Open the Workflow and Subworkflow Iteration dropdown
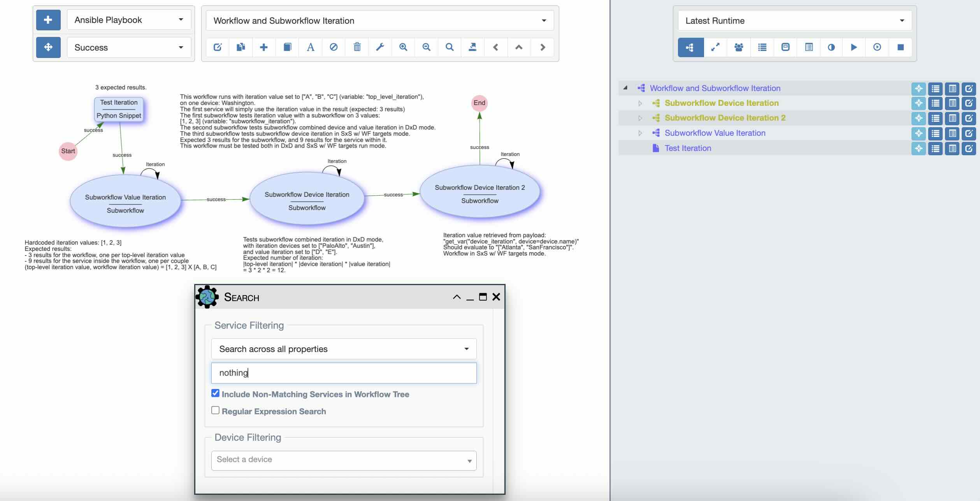The image size is (980, 501). coord(380,21)
